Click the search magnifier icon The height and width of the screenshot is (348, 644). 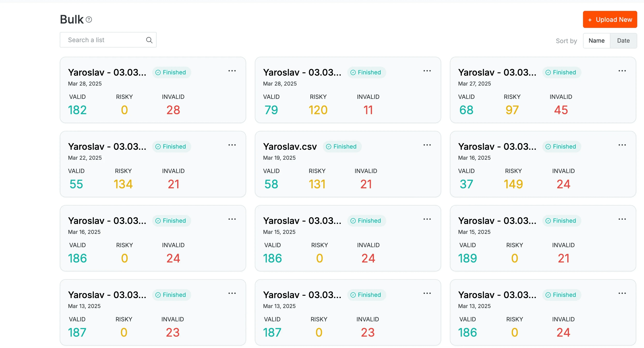pos(149,40)
